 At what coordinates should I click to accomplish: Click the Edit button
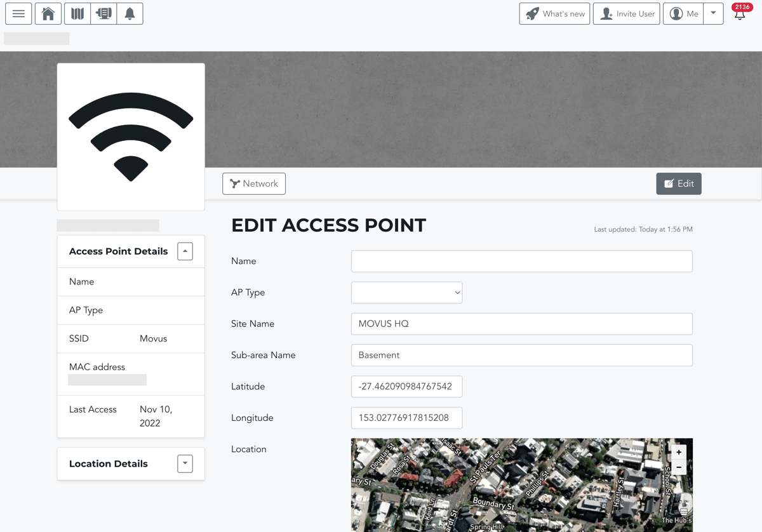[x=678, y=183]
